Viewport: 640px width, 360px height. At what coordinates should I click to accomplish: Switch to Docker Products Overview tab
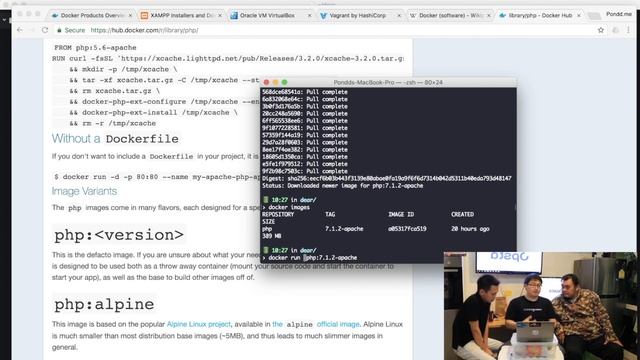tap(91, 16)
